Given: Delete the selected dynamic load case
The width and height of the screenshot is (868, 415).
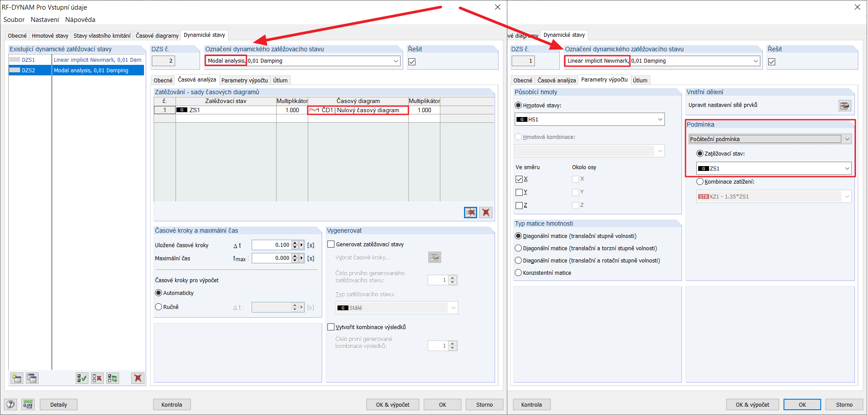Looking at the screenshot, I should 138,378.
